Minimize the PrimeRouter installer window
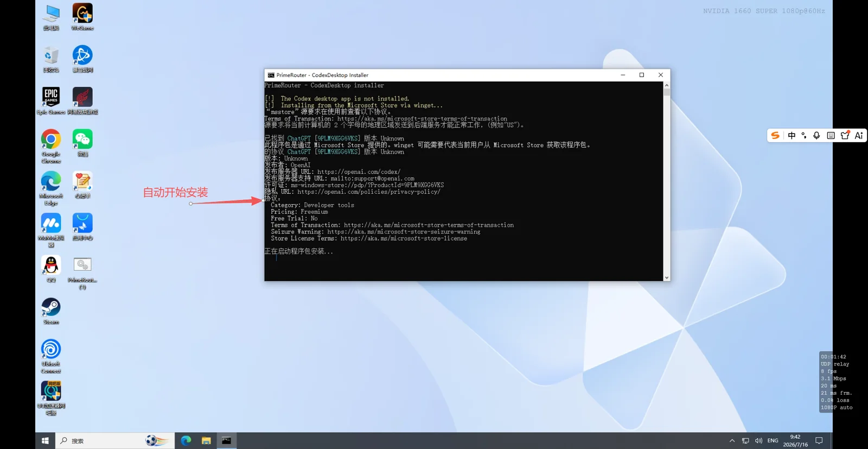 click(x=623, y=75)
